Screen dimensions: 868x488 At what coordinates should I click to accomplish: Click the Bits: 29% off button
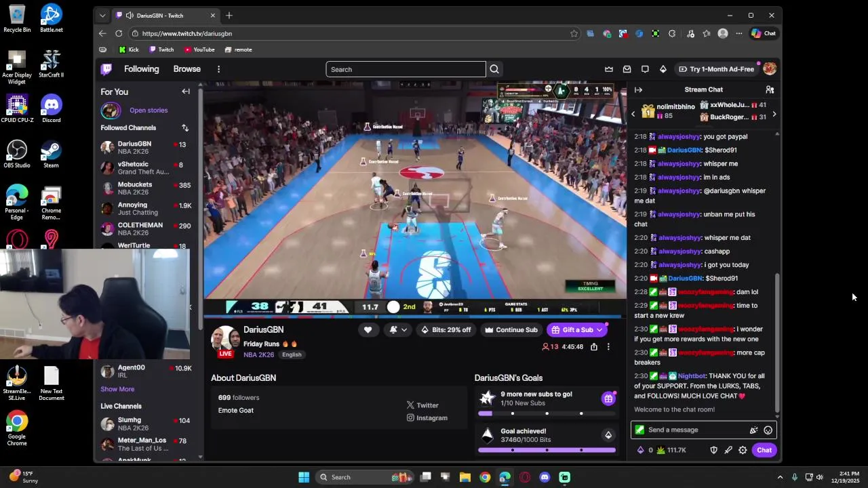pyautogui.click(x=446, y=330)
